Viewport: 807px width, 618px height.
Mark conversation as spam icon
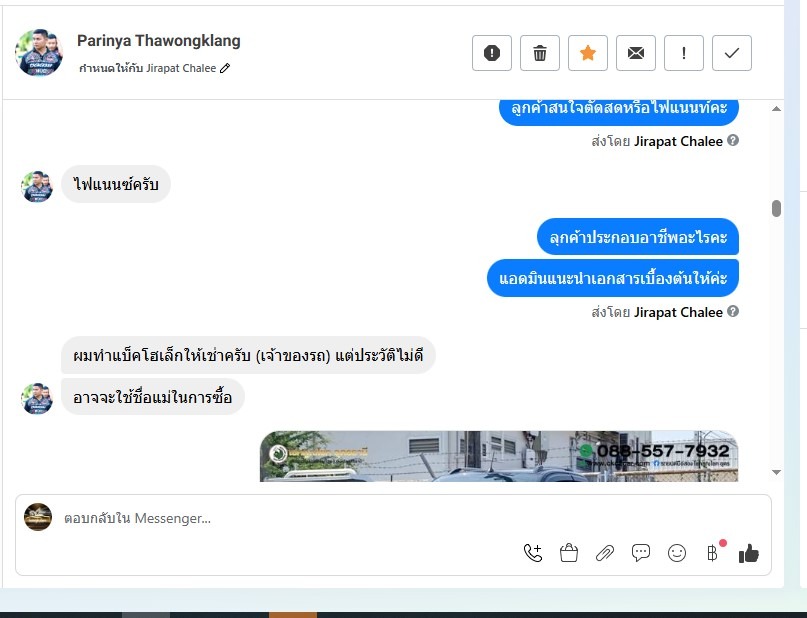(492, 53)
